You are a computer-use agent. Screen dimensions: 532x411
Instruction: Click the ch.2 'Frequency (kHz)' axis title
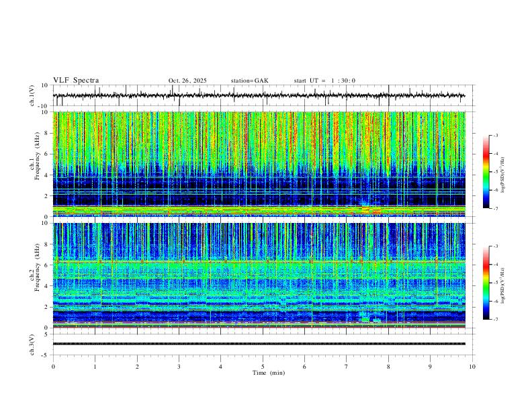pos(37,267)
